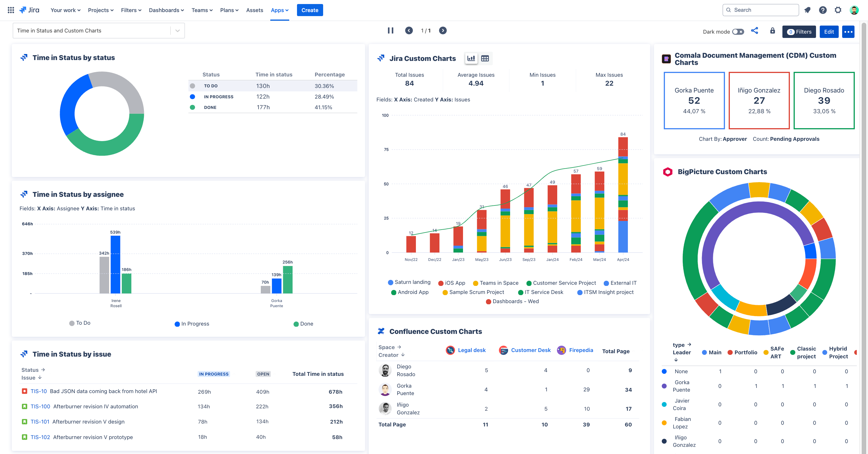Click the blue Create button
Viewport: 868px width, 454px height.
[310, 10]
